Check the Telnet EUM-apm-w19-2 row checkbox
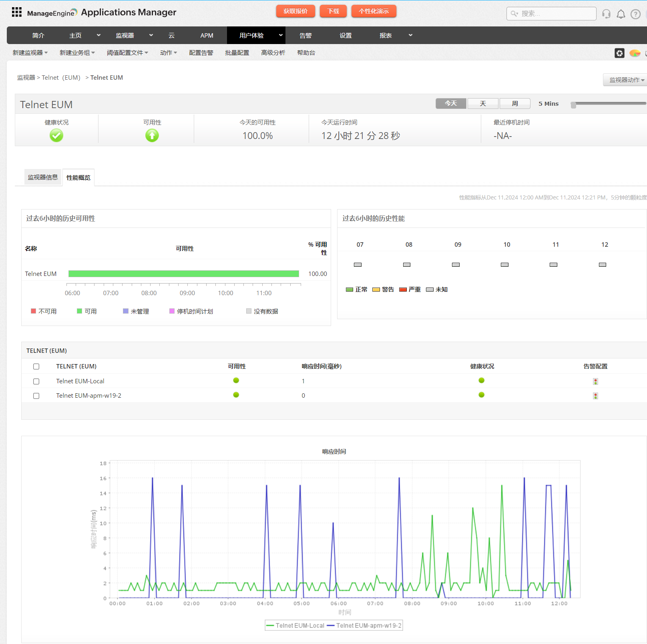Viewport: 647px width, 644px height. [x=36, y=396]
